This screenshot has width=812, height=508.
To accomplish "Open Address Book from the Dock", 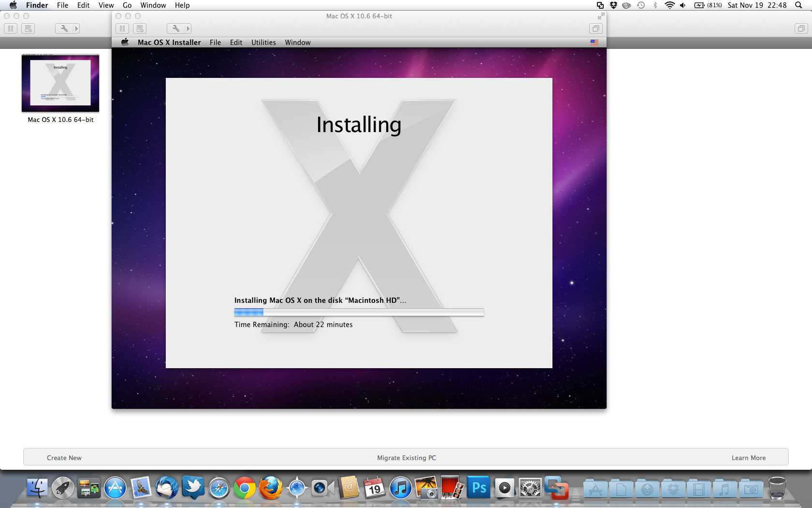I will (349, 488).
